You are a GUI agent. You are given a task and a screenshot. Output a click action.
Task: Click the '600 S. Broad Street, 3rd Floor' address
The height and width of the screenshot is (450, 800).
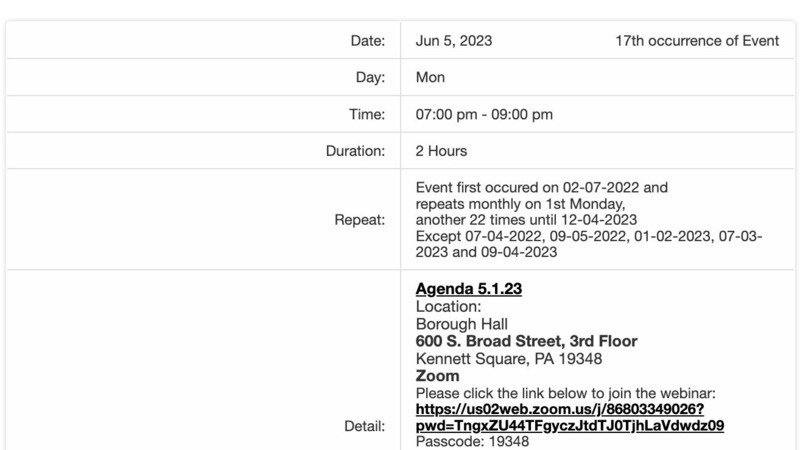coord(526,341)
